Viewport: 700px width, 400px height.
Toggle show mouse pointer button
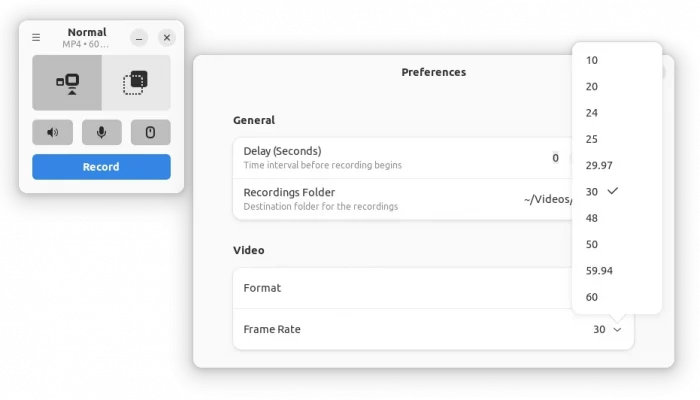click(x=150, y=132)
